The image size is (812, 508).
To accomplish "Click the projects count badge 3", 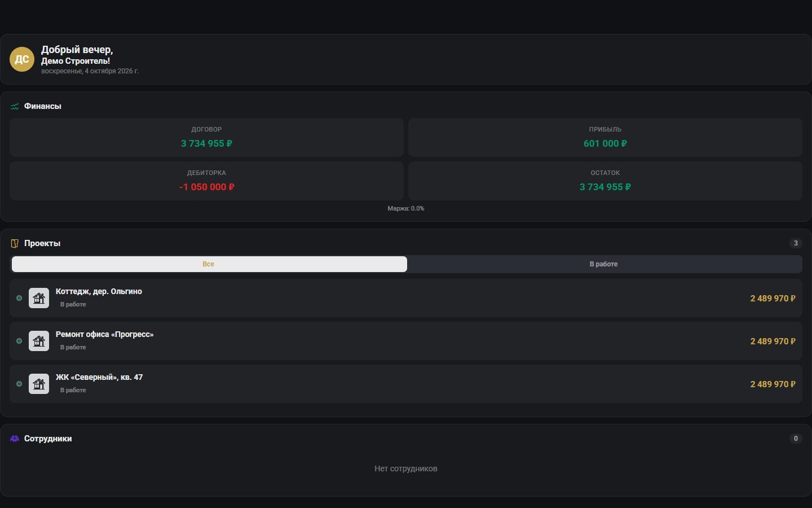I will coord(796,243).
